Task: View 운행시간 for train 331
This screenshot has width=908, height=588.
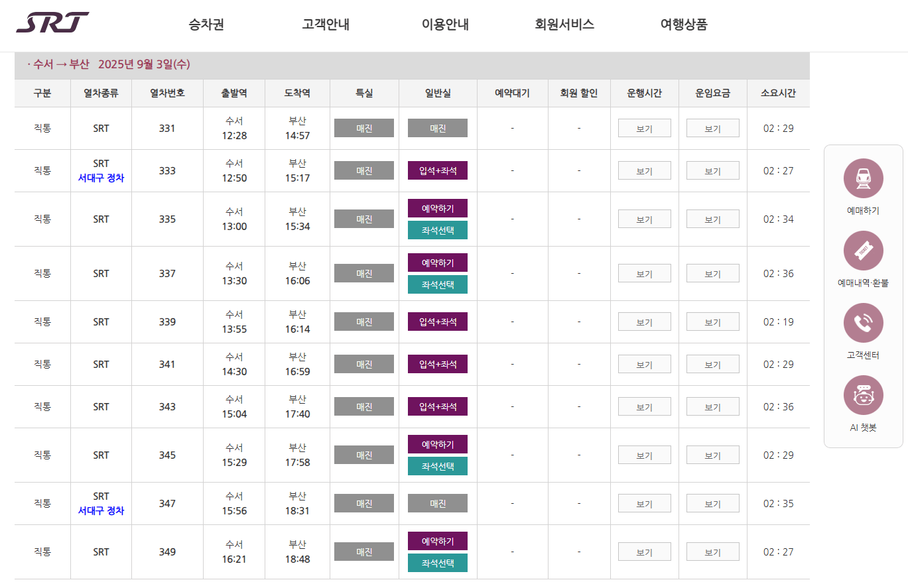Action: click(645, 128)
